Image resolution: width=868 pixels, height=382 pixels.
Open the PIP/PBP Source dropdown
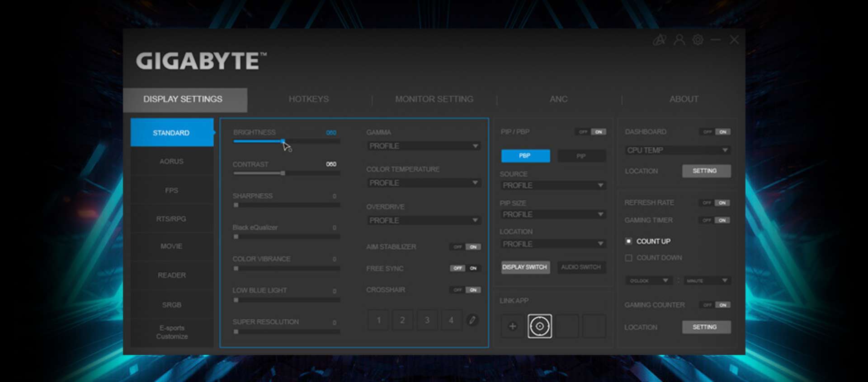553,185
